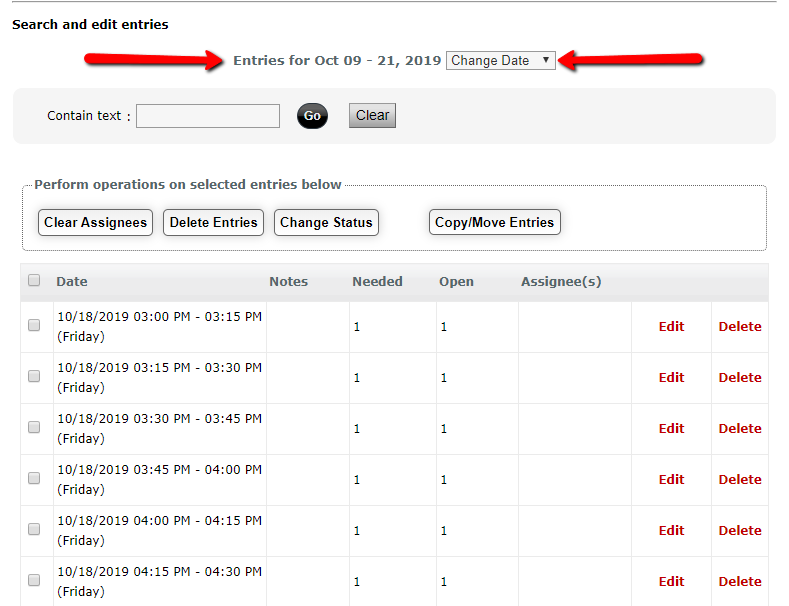789x606 pixels.
Task: Click the text '10/18/2019 03:30 PM - 03:45 PM'
Action: pos(160,419)
